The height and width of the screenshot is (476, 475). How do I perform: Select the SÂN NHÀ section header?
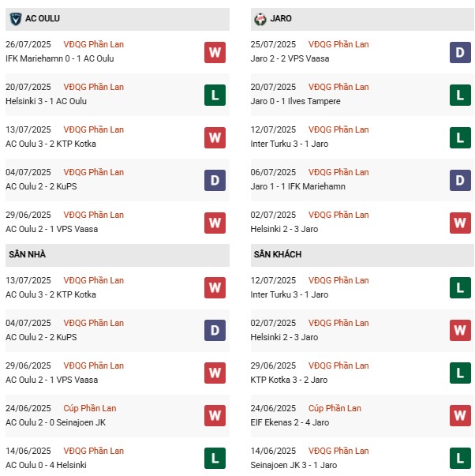click(28, 254)
